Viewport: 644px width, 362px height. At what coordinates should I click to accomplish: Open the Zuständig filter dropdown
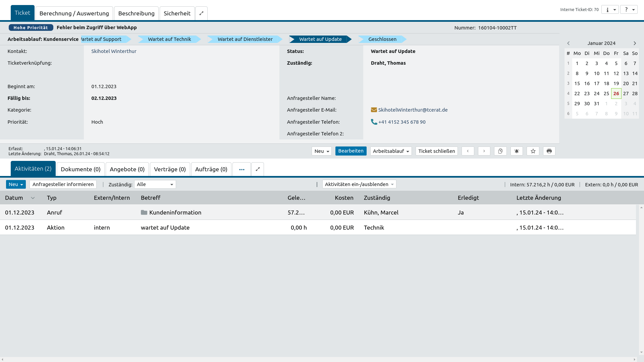[155, 184]
